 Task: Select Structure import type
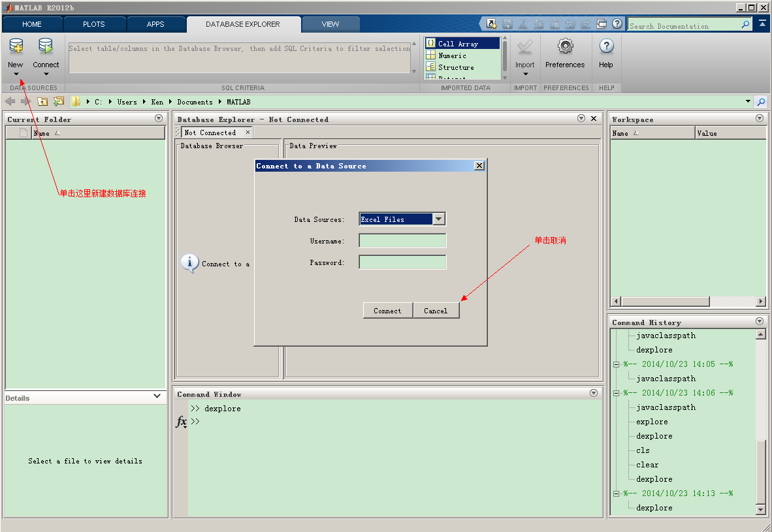tap(462, 67)
